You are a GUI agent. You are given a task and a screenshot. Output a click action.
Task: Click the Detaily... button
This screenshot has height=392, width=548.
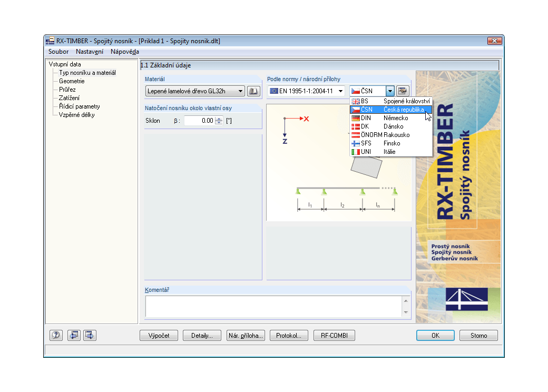202,336
